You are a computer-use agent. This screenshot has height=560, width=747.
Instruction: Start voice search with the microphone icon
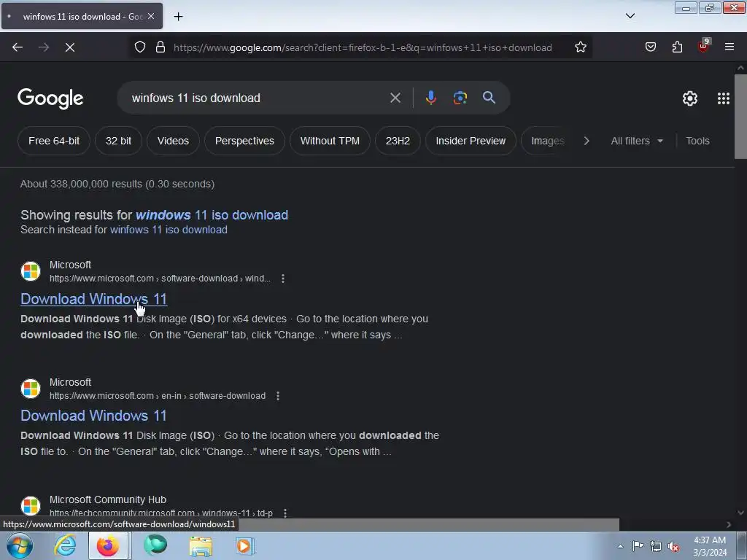(430, 98)
